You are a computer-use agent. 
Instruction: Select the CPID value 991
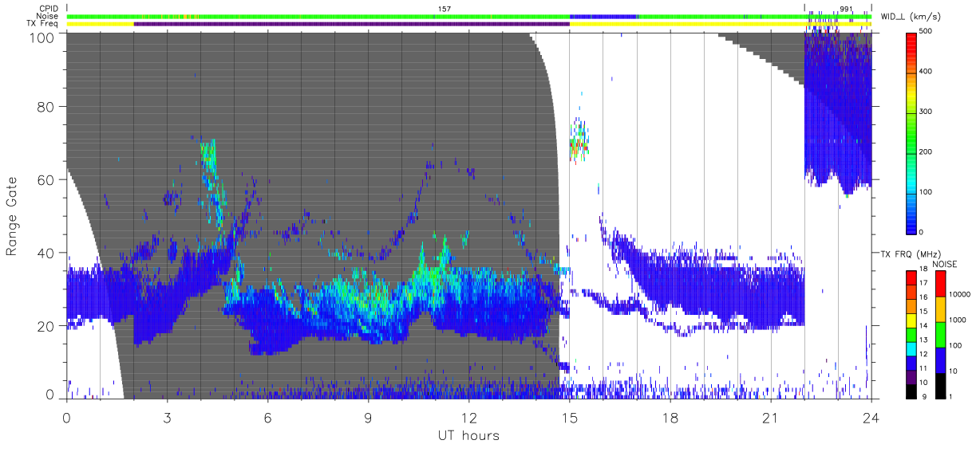(847, 9)
